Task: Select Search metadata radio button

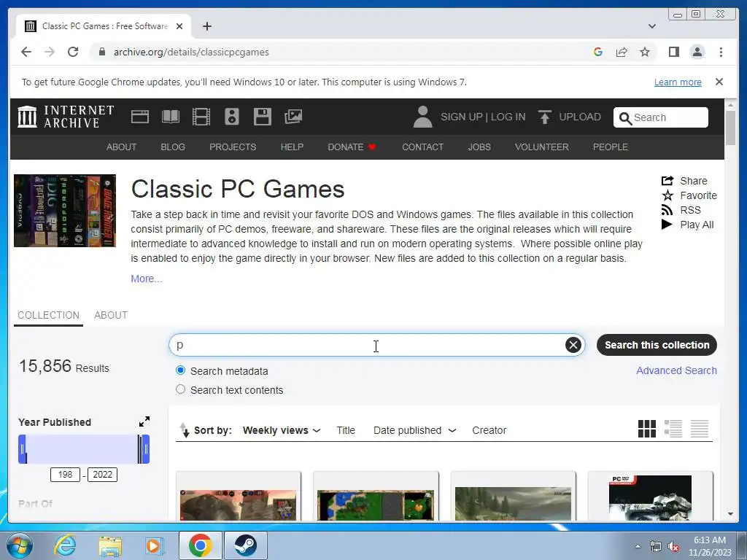Action: (x=181, y=370)
